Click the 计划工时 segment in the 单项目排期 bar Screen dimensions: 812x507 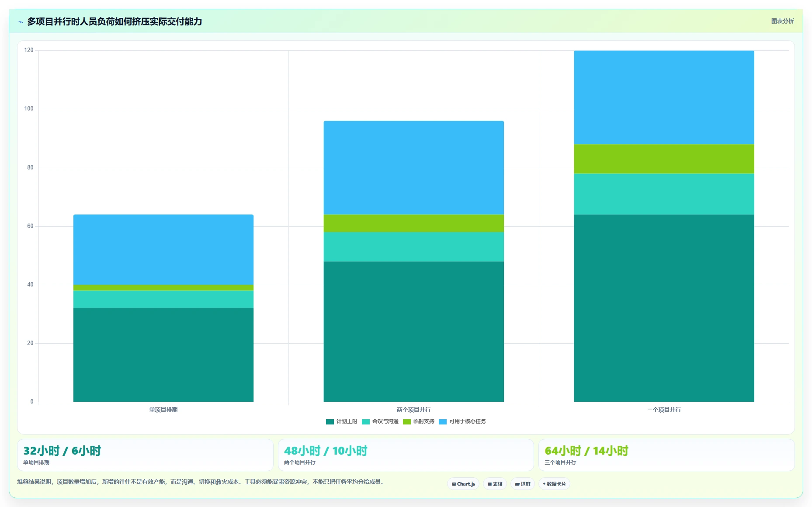click(x=163, y=355)
